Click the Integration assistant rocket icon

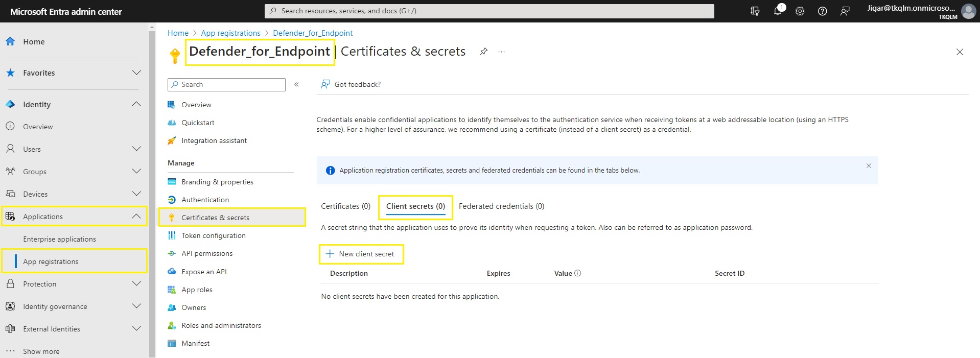pos(172,140)
